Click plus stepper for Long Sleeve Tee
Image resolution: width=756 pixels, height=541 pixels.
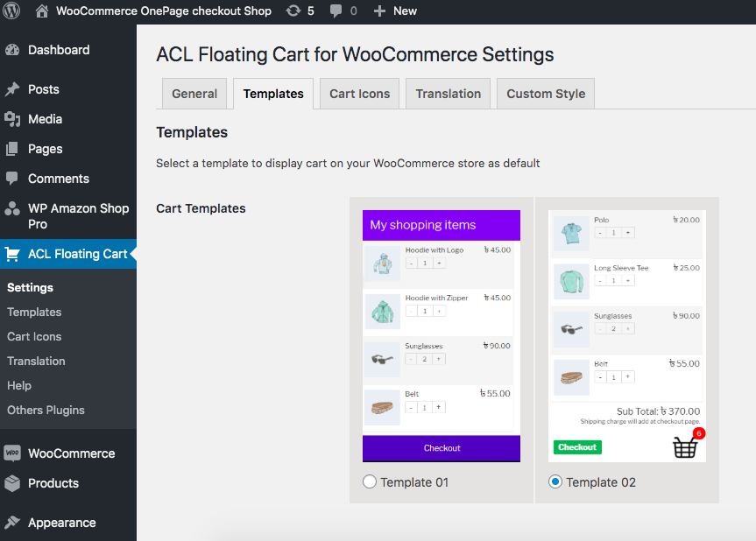coord(628,281)
